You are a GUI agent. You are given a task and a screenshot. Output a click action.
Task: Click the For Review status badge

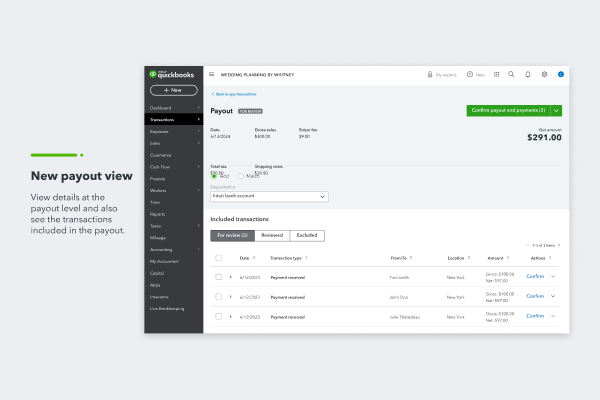pos(250,111)
